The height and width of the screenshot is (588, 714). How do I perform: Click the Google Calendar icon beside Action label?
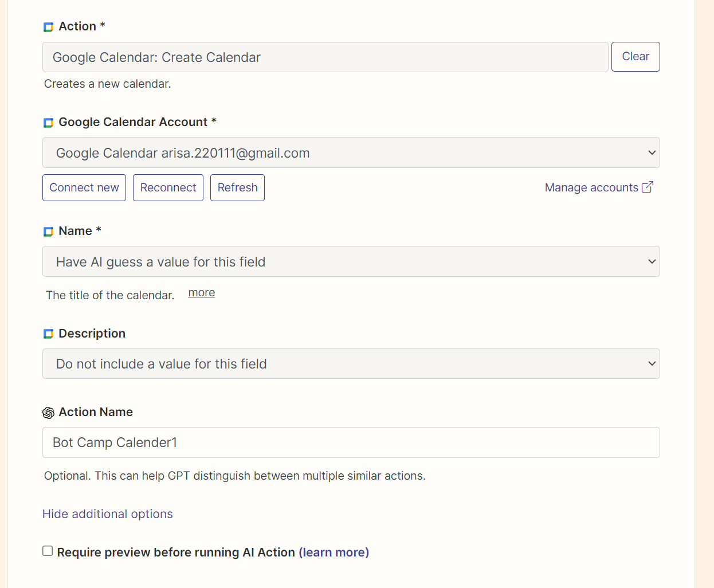(48, 27)
